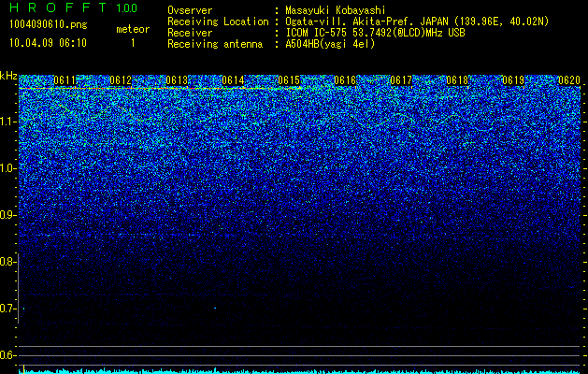Click the 1.0 kHz axis label
This screenshot has height=374, width=588.
pos(7,168)
